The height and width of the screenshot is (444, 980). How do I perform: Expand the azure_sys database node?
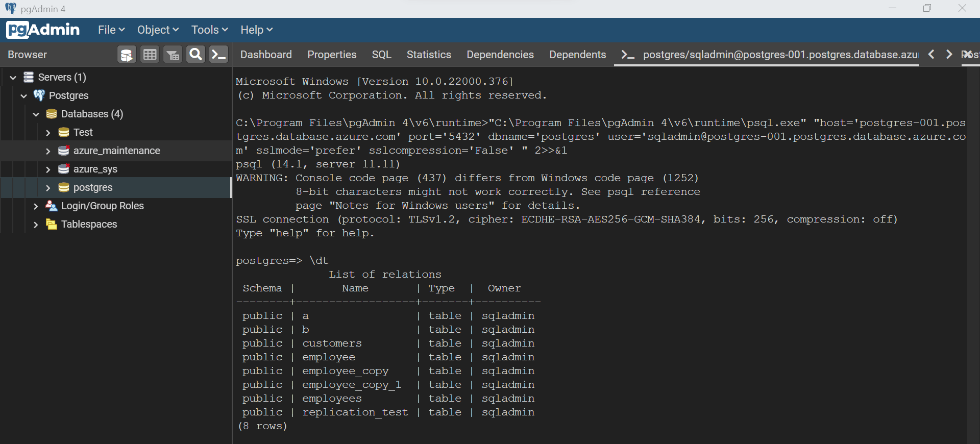[48, 169]
